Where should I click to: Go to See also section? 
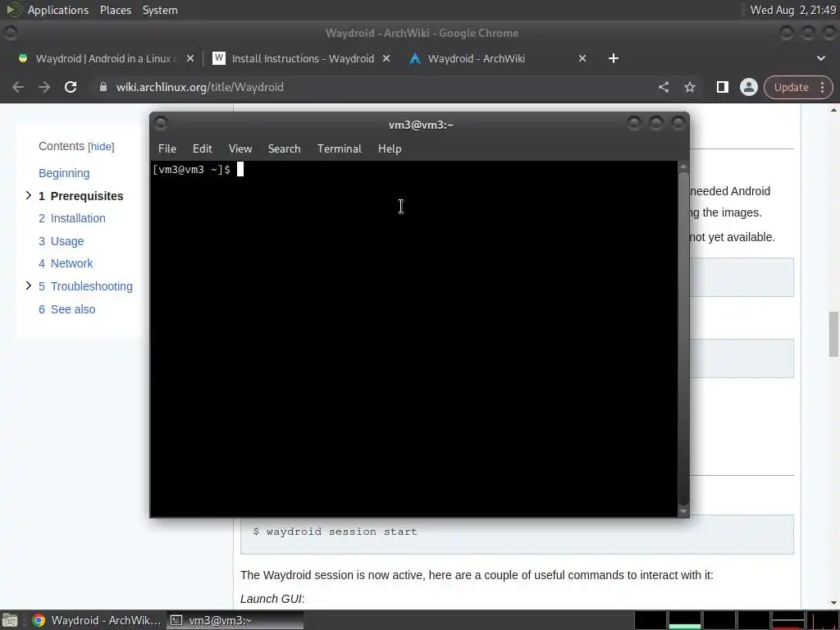67,309
